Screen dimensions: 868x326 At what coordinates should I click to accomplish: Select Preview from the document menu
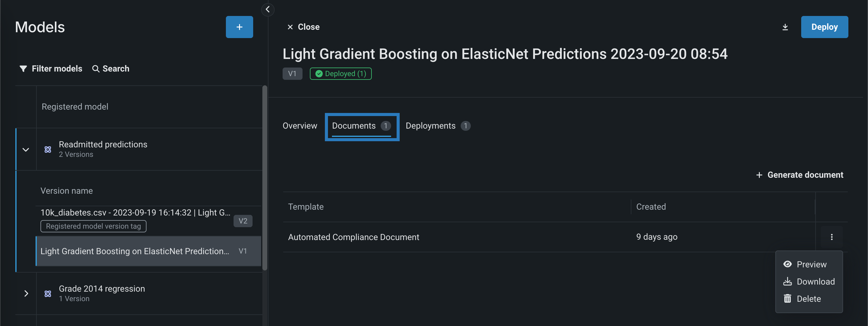click(x=811, y=264)
